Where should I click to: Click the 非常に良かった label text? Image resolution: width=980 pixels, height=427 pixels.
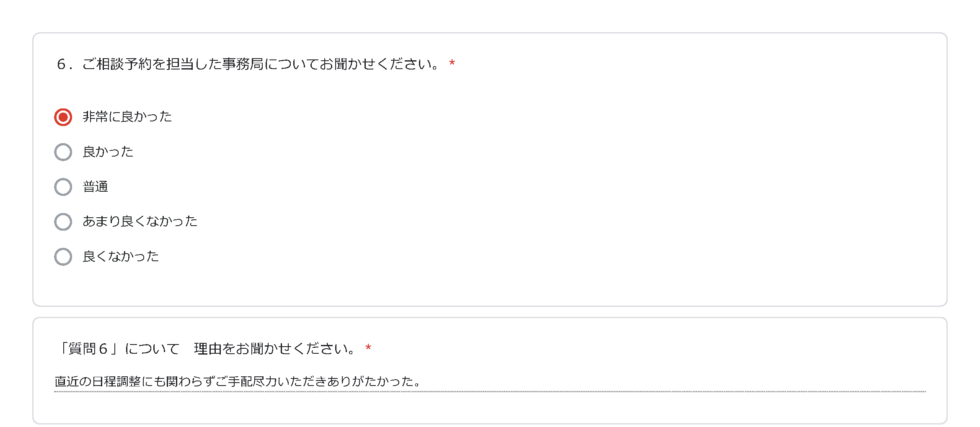pos(127,116)
